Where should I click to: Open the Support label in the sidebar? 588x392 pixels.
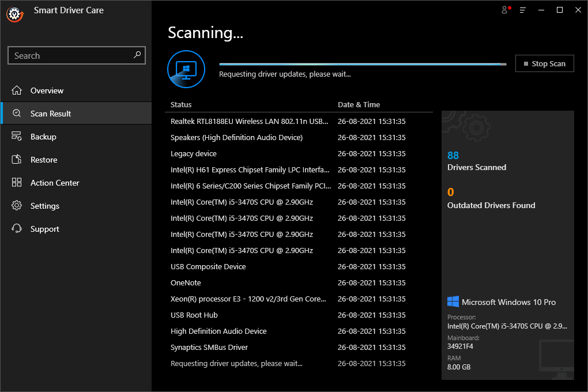44,229
